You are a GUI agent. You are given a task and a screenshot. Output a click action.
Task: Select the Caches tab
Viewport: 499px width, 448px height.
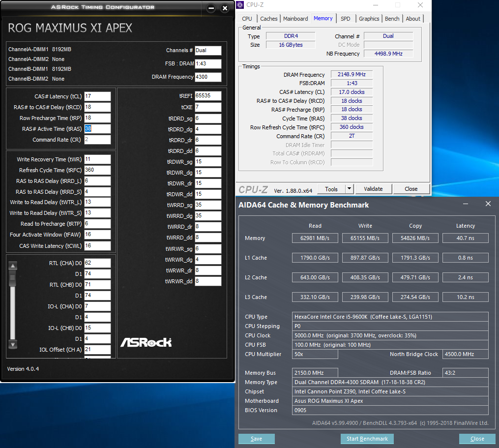(x=268, y=19)
